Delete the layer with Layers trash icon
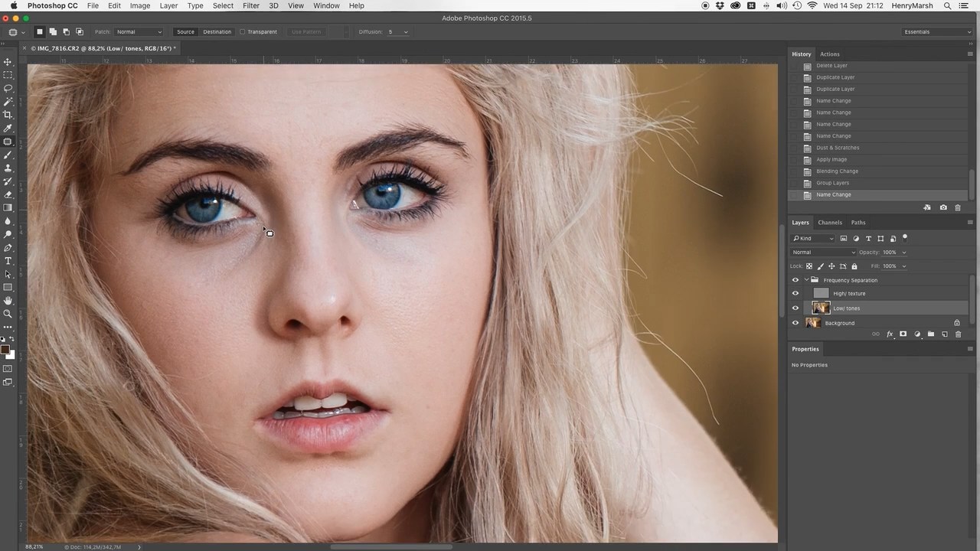 (x=958, y=334)
